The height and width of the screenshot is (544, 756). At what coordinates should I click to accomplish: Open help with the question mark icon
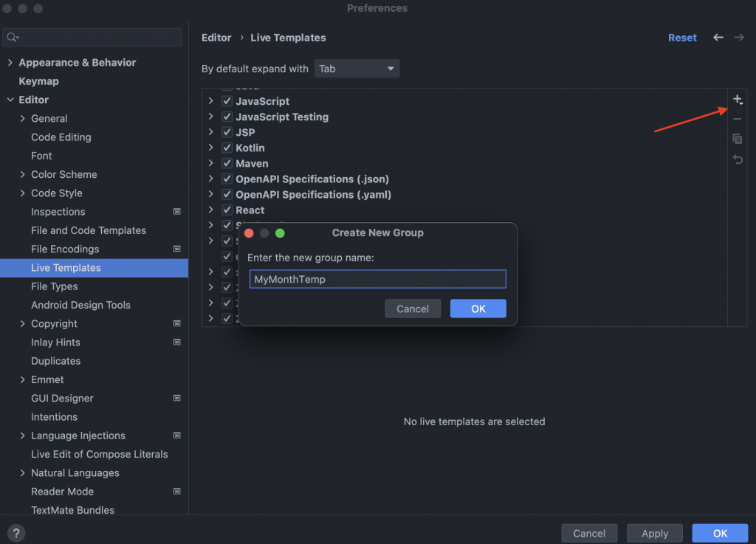click(x=16, y=533)
